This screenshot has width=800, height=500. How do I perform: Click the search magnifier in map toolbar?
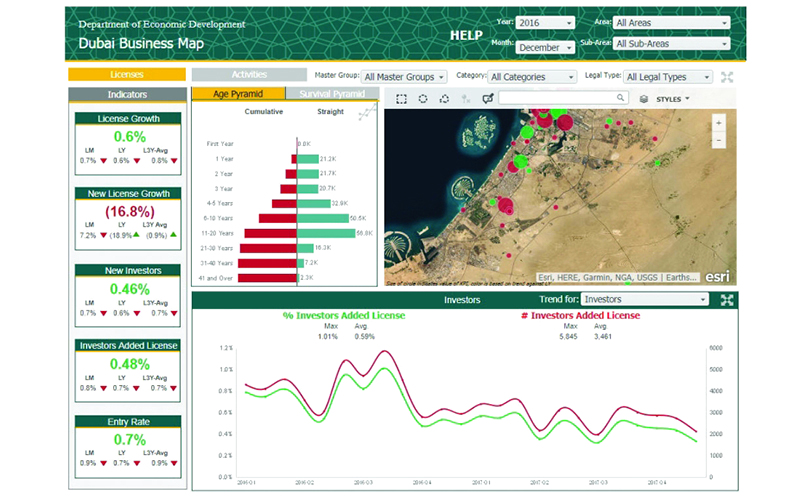[x=620, y=97]
